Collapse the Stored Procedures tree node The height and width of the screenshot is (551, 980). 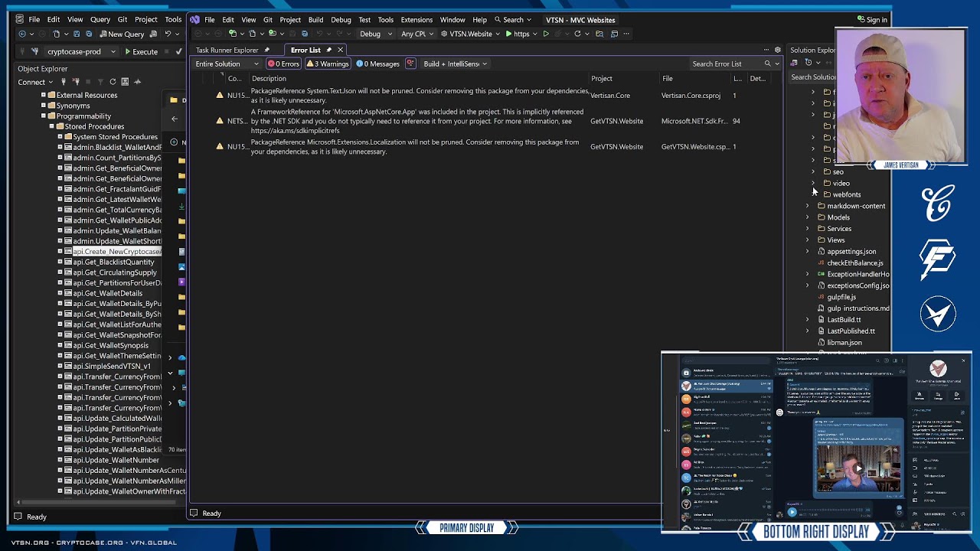point(51,126)
